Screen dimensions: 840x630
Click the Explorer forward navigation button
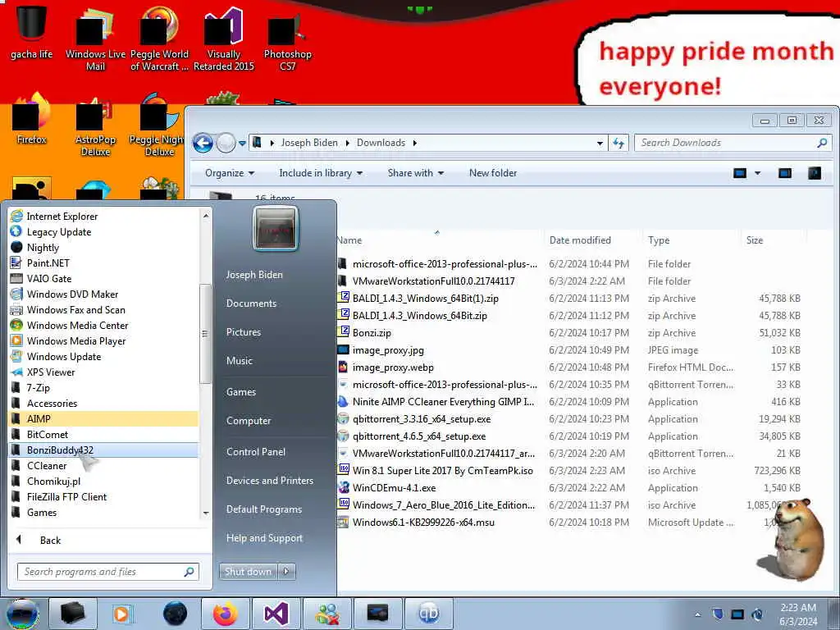click(x=226, y=143)
